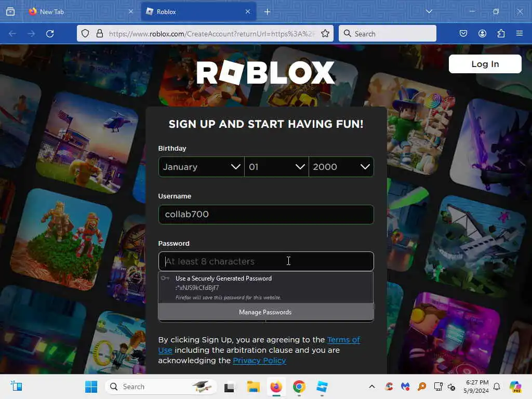The width and height of the screenshot is (532, 399).
Task: Open Windows widgets icon on taskbar
Action: pyautogui.click(x=16, y=387)
